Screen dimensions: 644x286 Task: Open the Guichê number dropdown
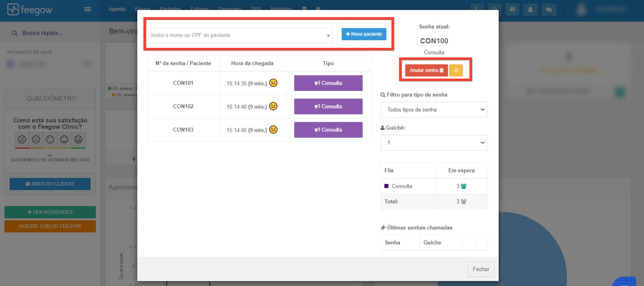[434, 143]
